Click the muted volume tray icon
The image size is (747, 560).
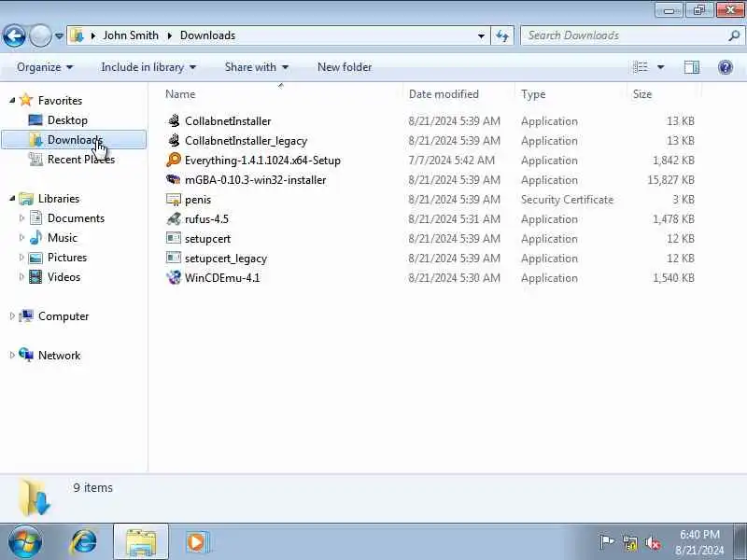click(x=653, y=542)
